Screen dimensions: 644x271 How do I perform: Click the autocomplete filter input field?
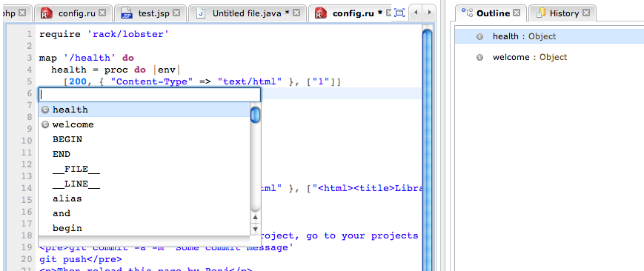[x=150, y=95]
